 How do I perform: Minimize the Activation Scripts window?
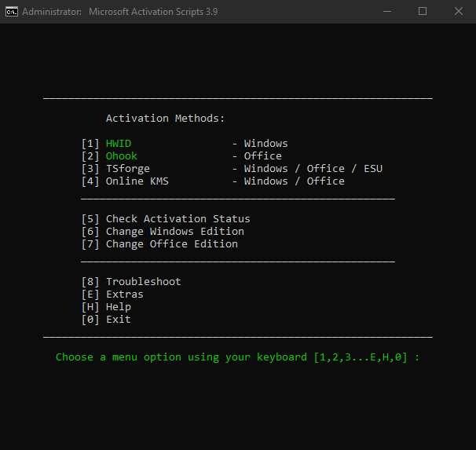pos(386,12)
